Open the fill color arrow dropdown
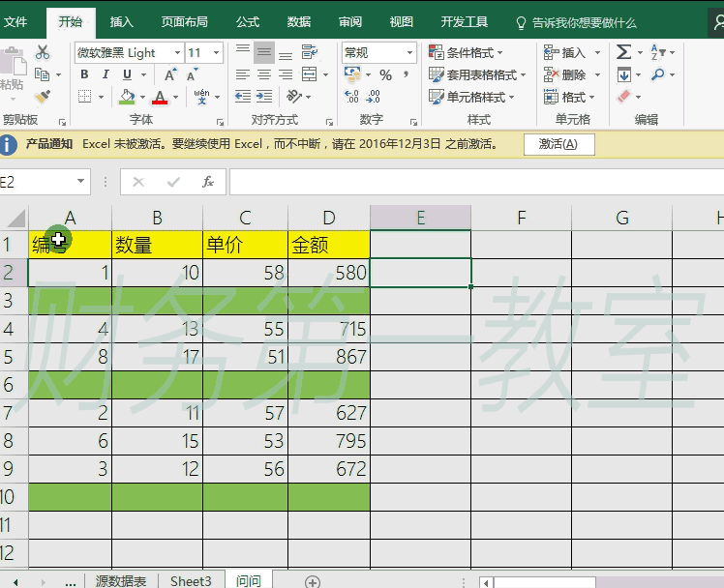This screenshot has width=724, height=588. tap(142, 97)
